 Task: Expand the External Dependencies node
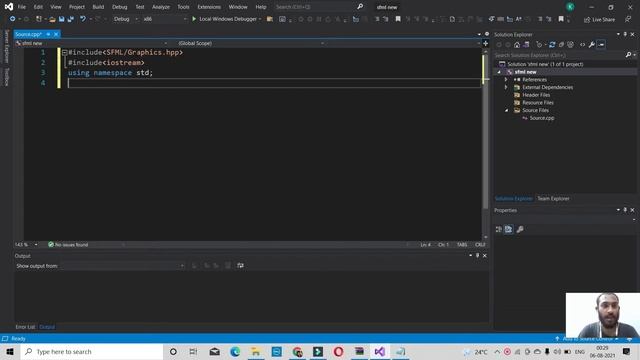click(x=506, y=87)
